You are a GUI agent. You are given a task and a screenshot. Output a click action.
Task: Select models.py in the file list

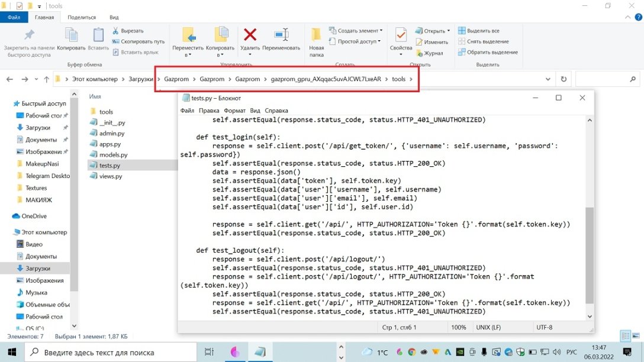point(113,155)
